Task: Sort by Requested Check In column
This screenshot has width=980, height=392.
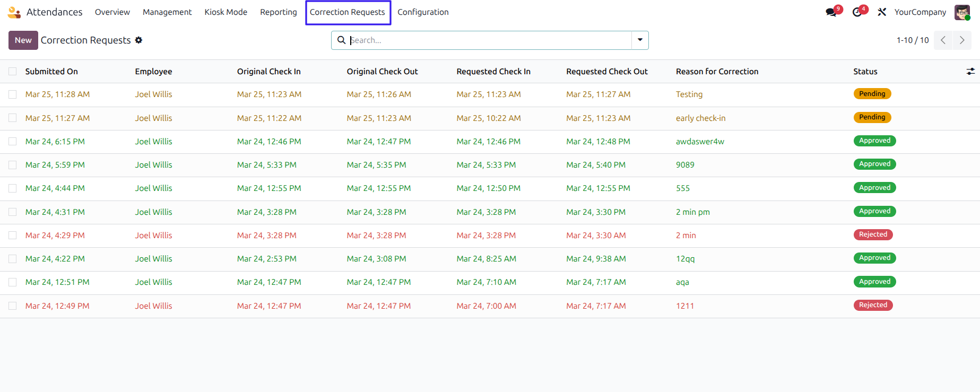Action: [493, 72]
